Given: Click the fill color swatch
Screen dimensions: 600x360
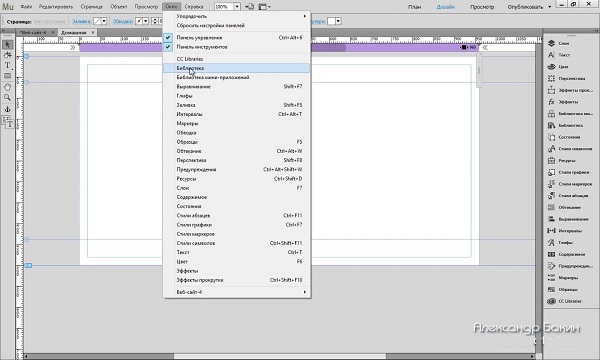Looking at the screenshot, I should pyautogui.click(x=97, y=21).
